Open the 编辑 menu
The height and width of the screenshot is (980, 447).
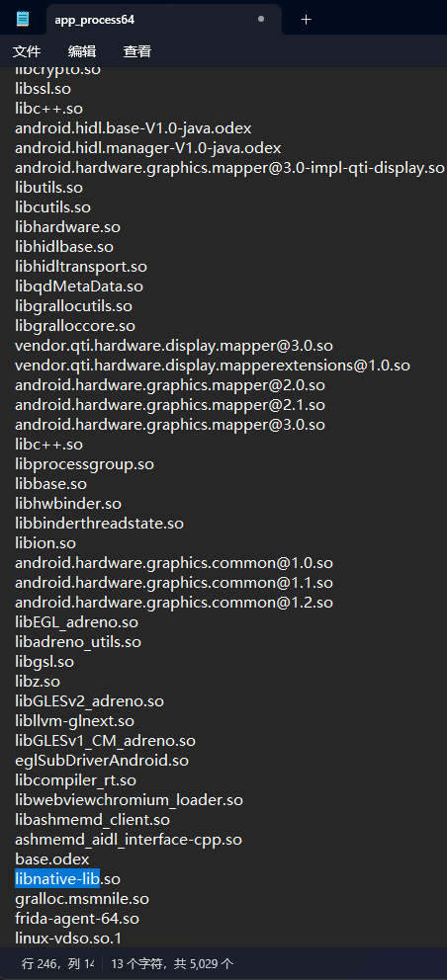82,51
